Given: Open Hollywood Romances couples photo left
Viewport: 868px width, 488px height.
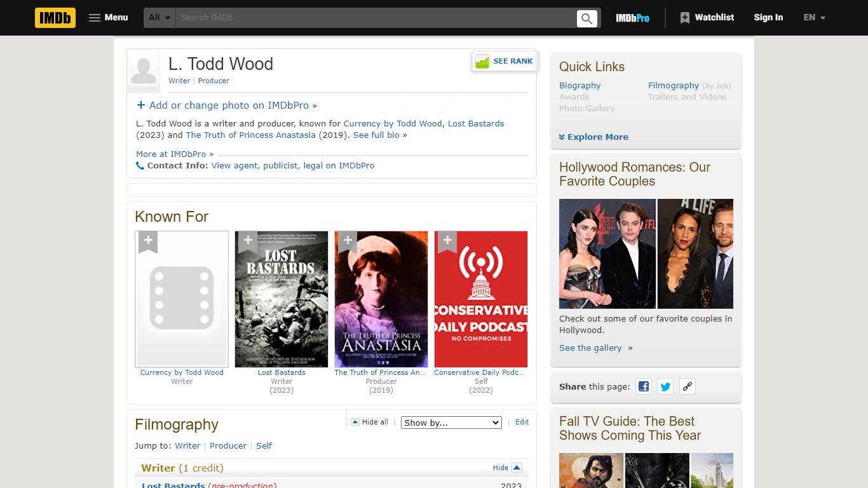Looking at the screenshot, I should pyautogui.click(x=607, y=254).
